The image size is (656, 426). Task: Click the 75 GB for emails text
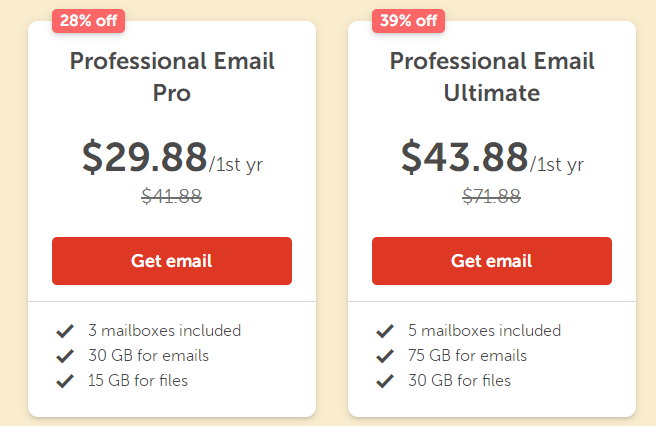(x=467, y=356)
